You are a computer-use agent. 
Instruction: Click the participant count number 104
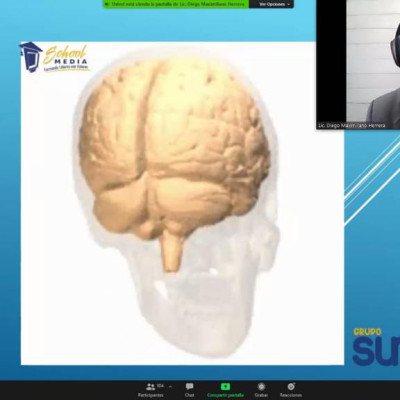[160, 386]
